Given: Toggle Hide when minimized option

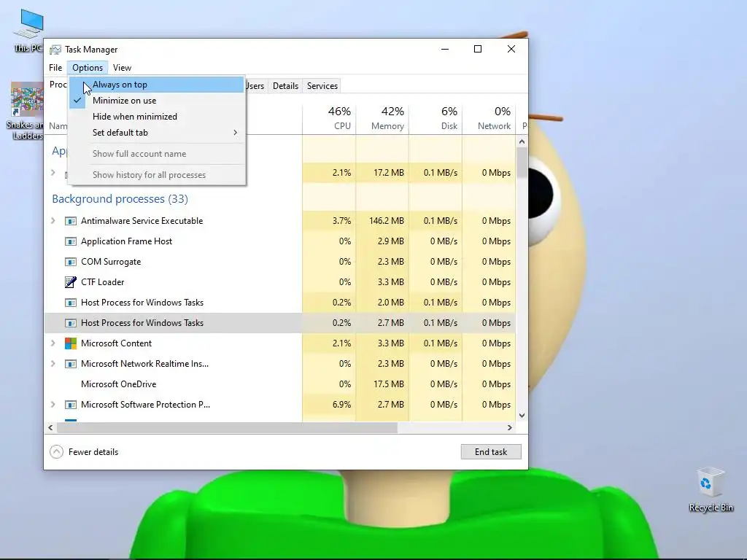Looking at the screenshot, I should pyautogui.click(x=158, y=117).
